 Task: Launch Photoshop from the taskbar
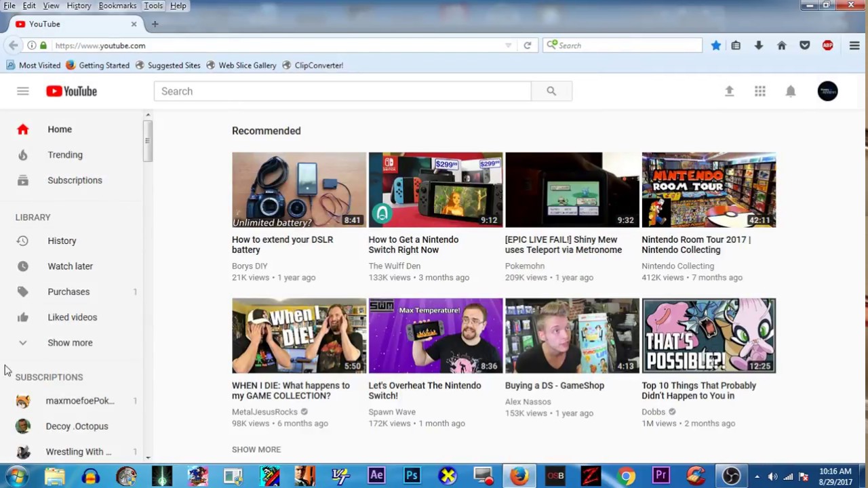(x=412, y=476)
